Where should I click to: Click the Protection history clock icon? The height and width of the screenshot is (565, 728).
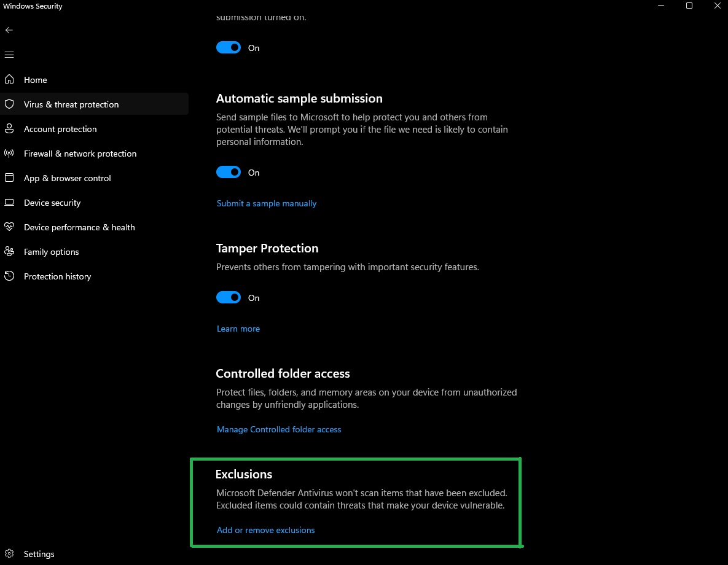(x=9, y=276)
